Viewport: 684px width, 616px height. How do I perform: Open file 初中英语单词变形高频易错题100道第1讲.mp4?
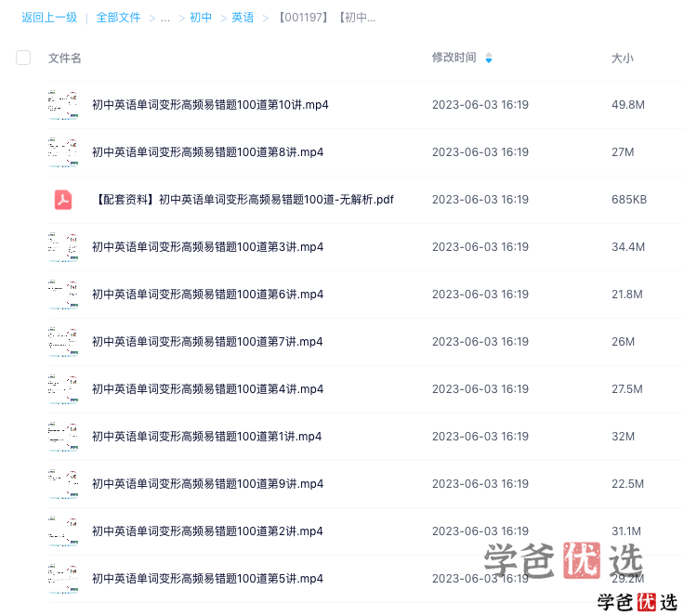[x=206, y=437]
